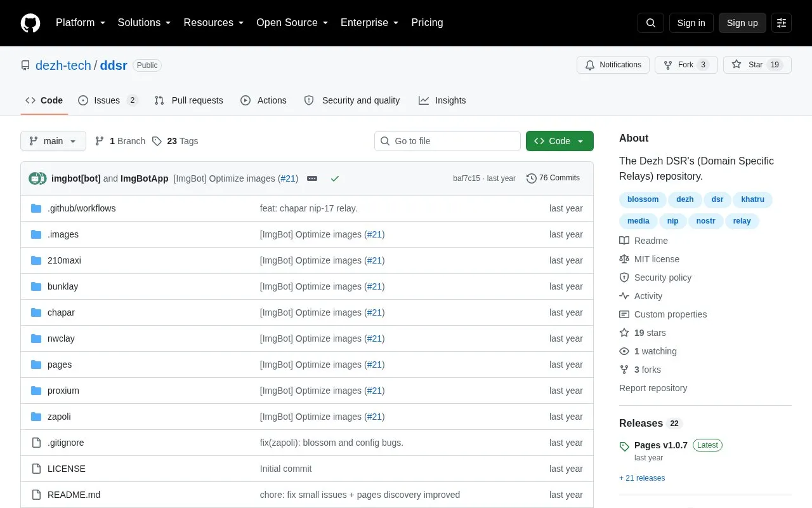Open the Platform dropdown menu
This screenshot has height=508, width=812.
point(80,23)
